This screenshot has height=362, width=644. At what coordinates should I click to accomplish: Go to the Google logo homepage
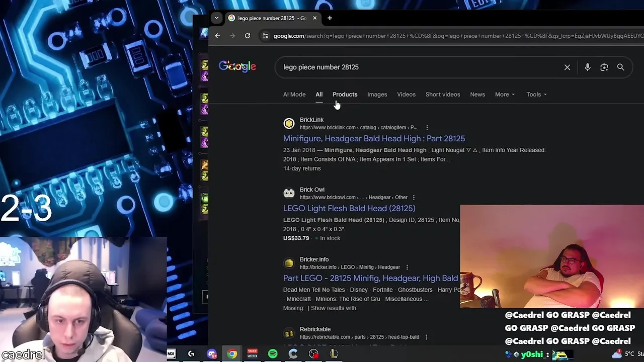[x=237, y=67]
